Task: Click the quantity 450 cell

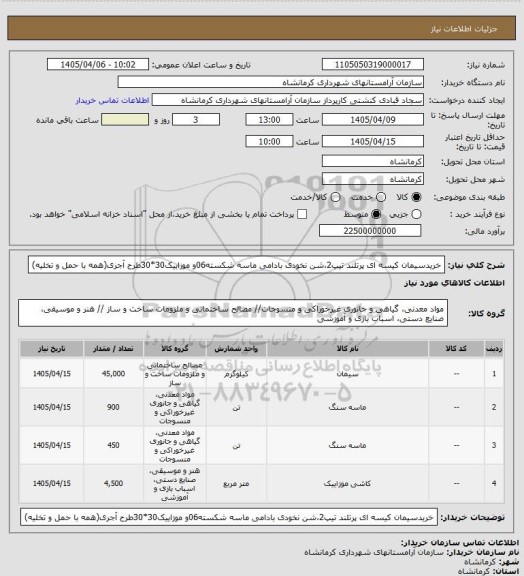Action: pyautogui.click(x=113, y=445)
